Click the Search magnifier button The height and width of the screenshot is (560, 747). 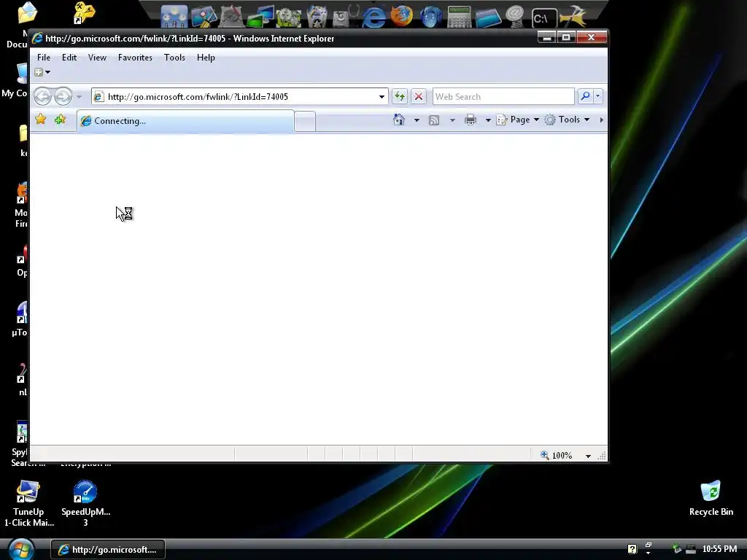(584, 97)
